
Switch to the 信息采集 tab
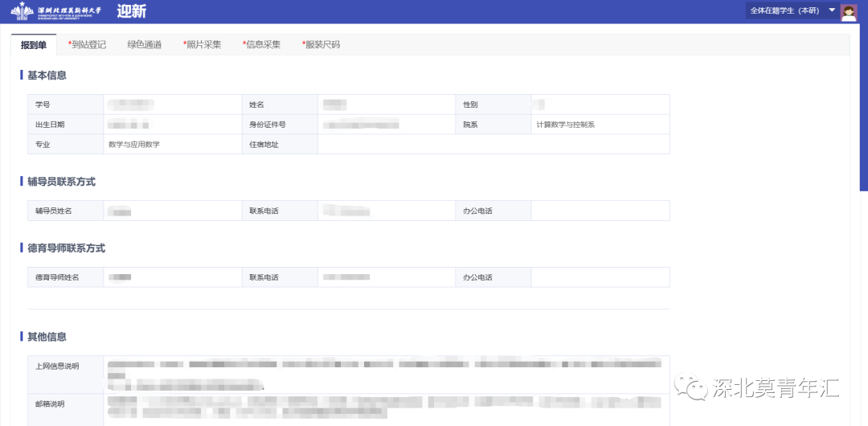coord(261,45)
